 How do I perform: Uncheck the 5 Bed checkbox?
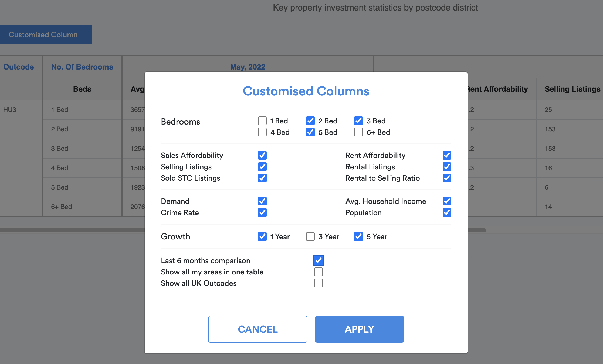(x=310, y=132)
